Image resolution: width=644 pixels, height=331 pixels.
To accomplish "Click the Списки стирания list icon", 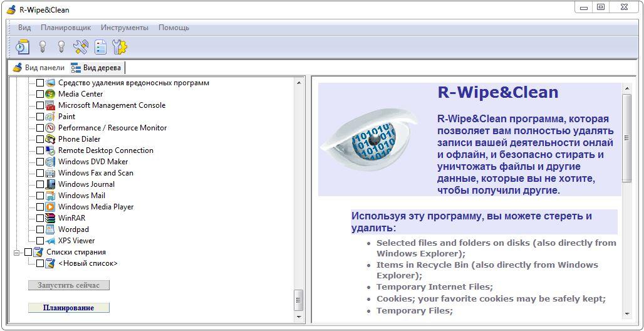I will [38, 252].
